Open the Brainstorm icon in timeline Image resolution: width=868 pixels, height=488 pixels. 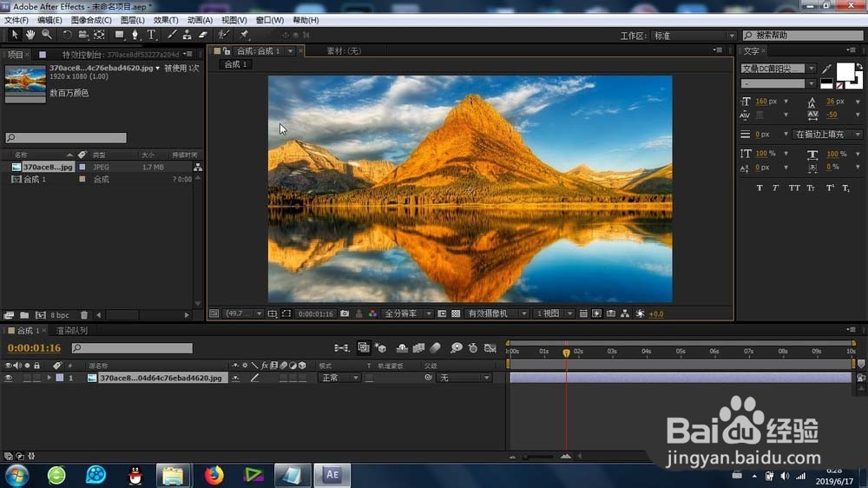click(457, 348)
